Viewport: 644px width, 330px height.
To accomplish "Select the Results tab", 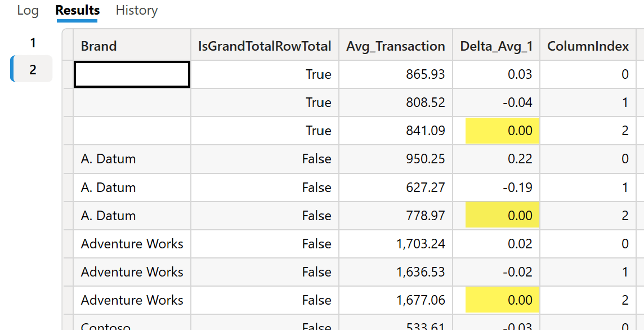I will [x=78, y=11].
